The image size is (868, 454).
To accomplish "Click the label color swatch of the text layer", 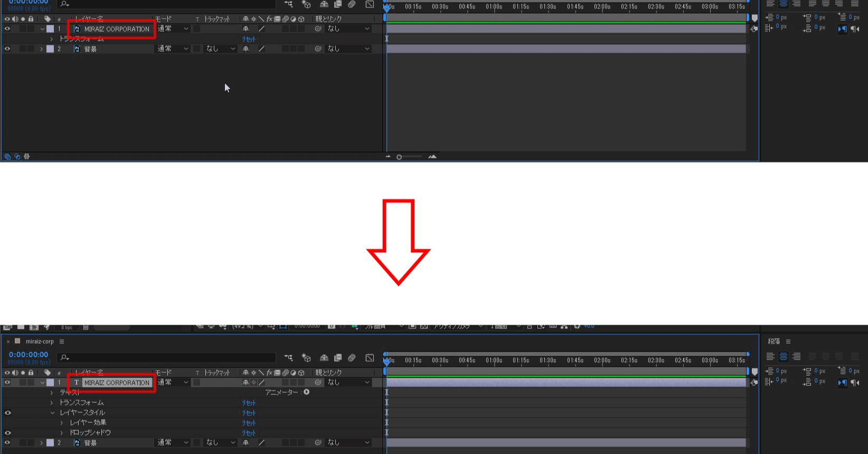I will click(50, 383).
